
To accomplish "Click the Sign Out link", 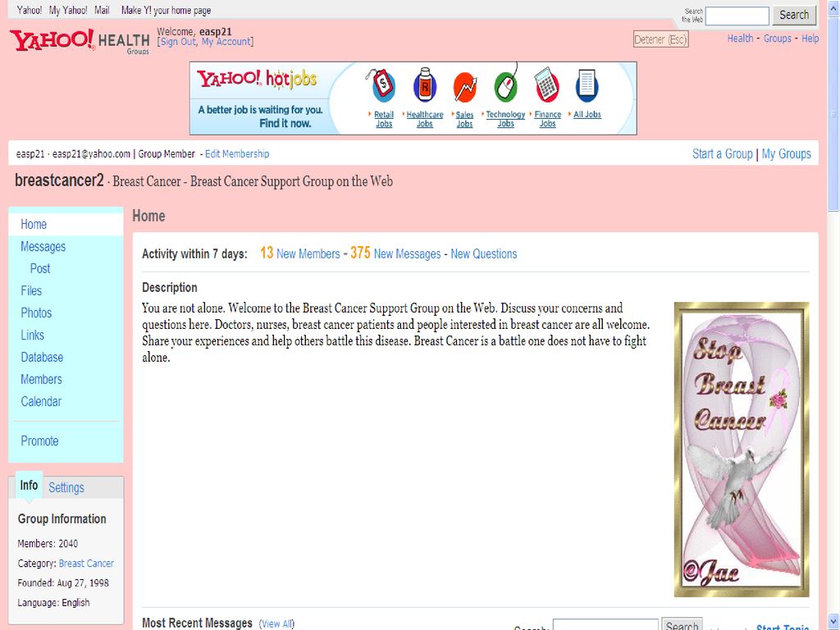I will (178, 42).
